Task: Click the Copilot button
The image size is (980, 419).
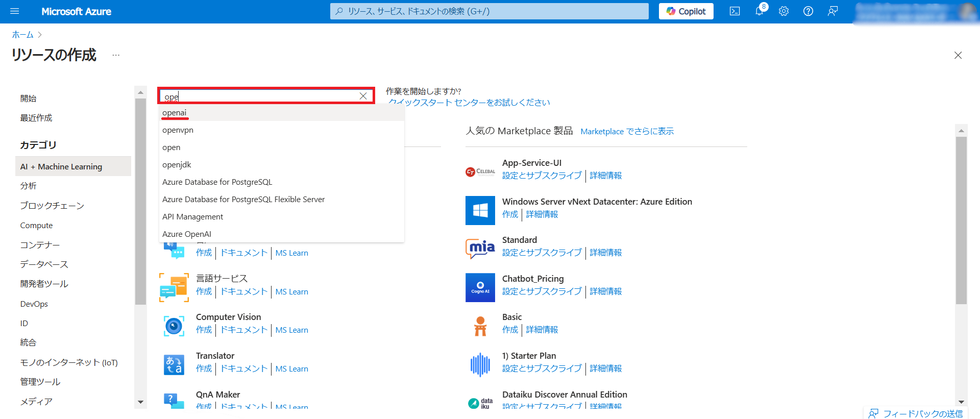Action: pyautogui.click(x=686, y=11)
